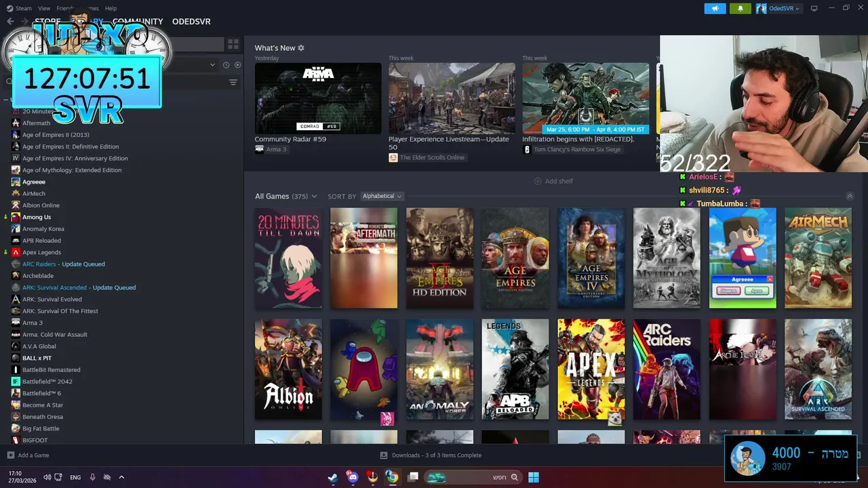The height and width of the screenshot is (488, 868).
Task: Open the Steam menu
Action: click(24, 8)
